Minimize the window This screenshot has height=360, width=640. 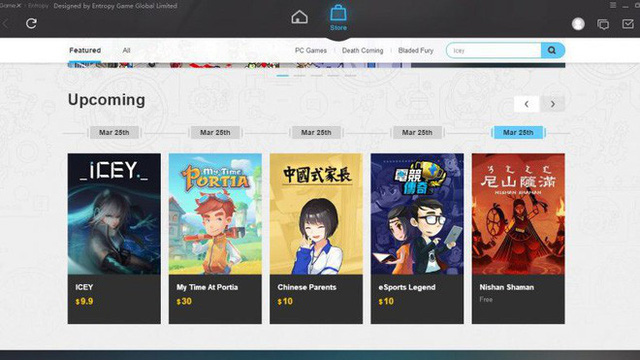click(x=625, y=6)
